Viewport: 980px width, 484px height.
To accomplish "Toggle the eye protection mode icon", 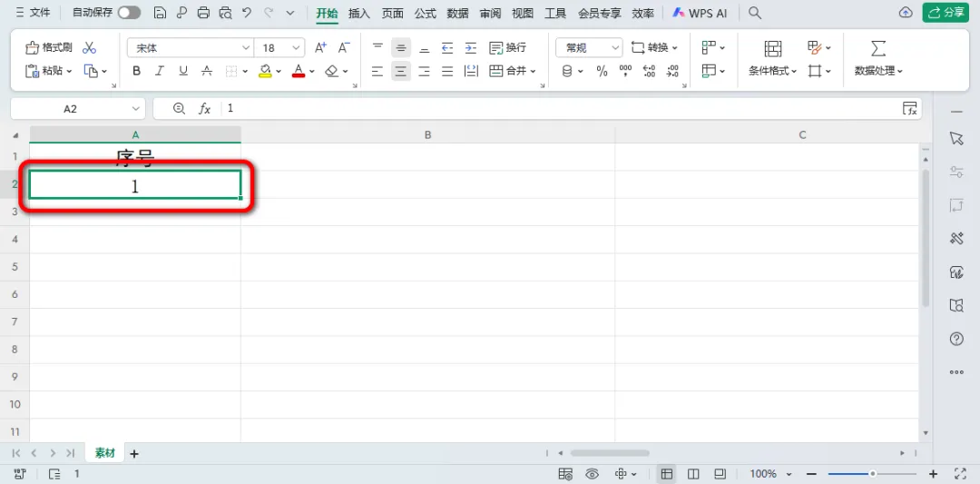I will pyautogui.click(x=593, y=473).
